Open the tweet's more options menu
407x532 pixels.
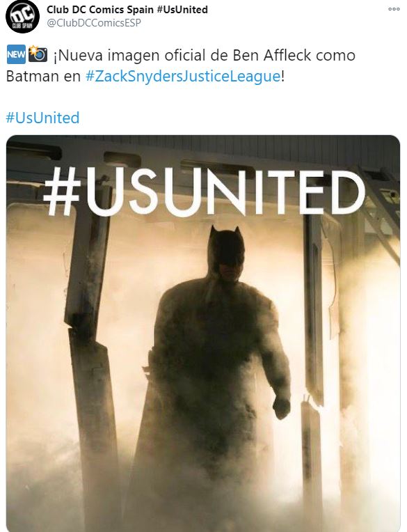coord(394,9)
